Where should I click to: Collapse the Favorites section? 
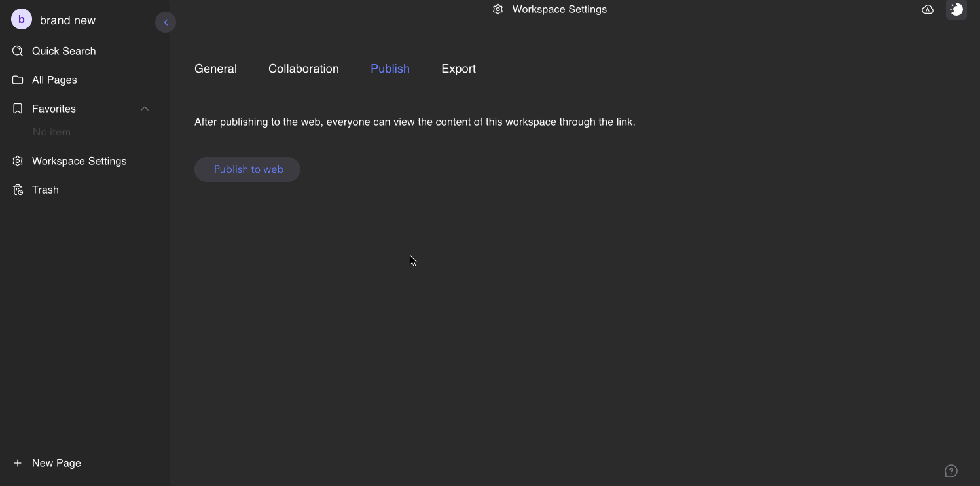click(144, 108)
